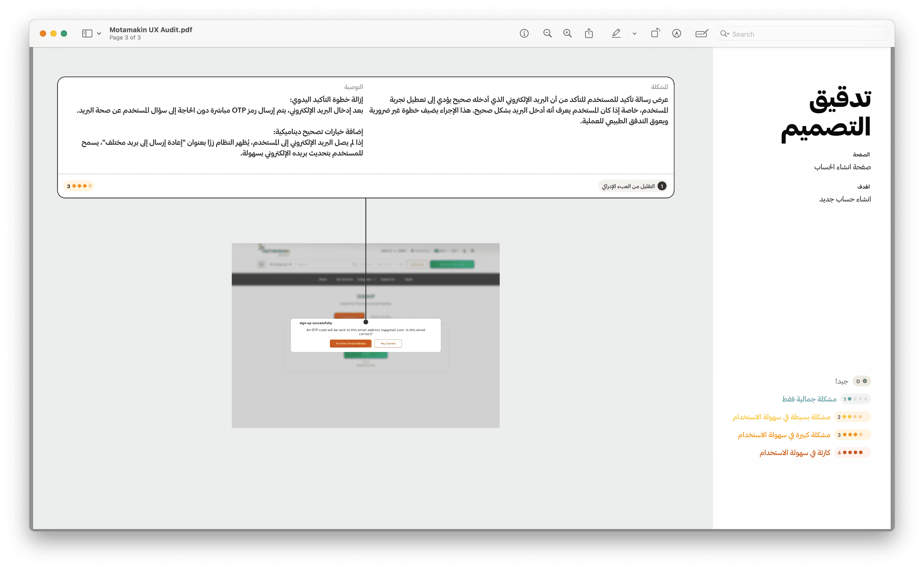The height and width of the screenshot is (570, 924).
Task: Click the Re-Enter Email Address button
Action: [350, 343]
